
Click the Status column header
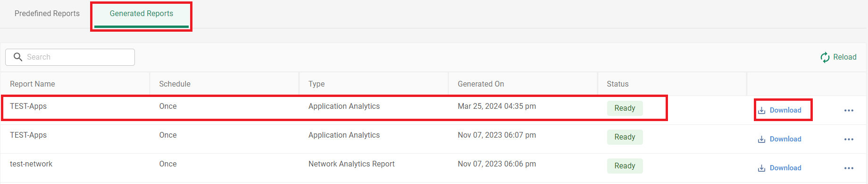coord(618,84)
